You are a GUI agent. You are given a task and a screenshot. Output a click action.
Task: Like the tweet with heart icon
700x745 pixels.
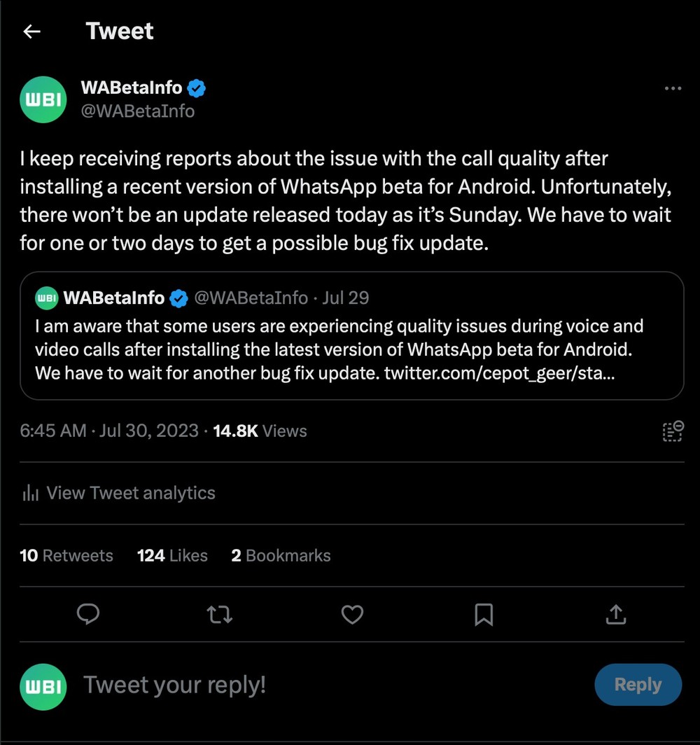coord(352,614)
